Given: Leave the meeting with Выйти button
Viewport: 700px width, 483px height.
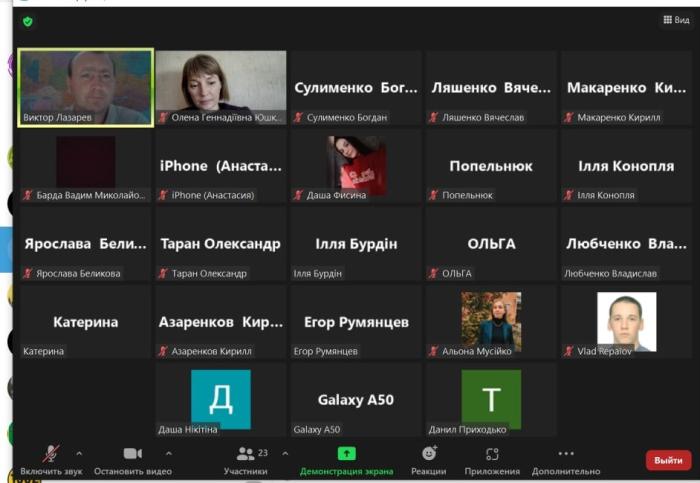Looking at the screenshot, I should pyautogui.click(x=667, y=460).
